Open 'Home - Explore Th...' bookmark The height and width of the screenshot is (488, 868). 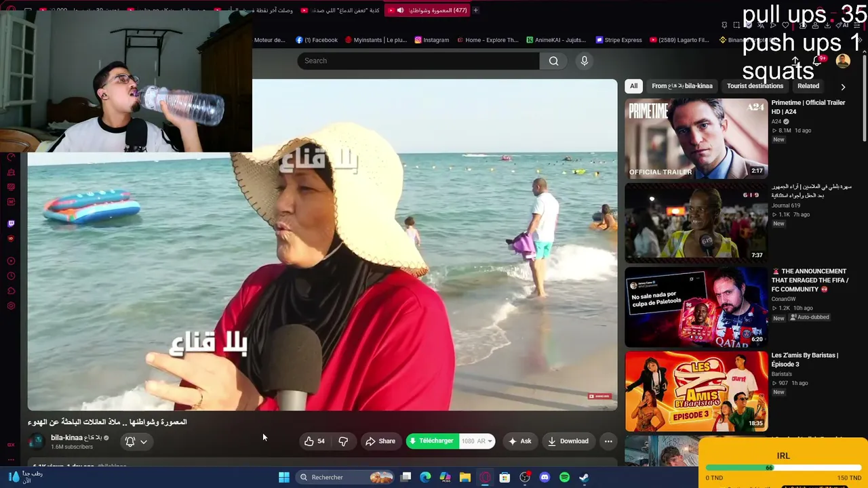tap(488, 40)
